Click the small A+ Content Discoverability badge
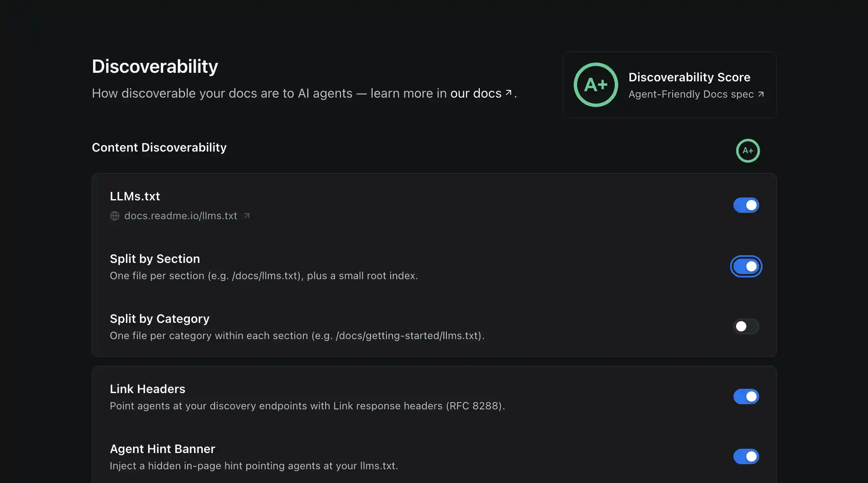 (x=748, y=151)
